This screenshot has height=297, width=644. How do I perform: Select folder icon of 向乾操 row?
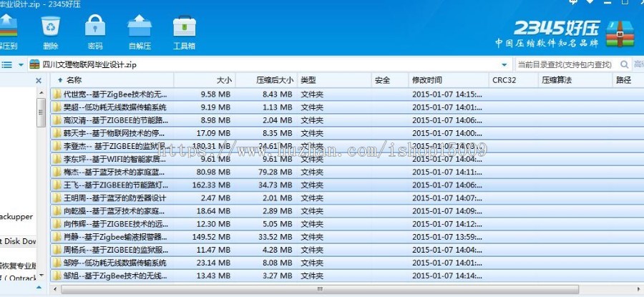[x=57, y=211]
